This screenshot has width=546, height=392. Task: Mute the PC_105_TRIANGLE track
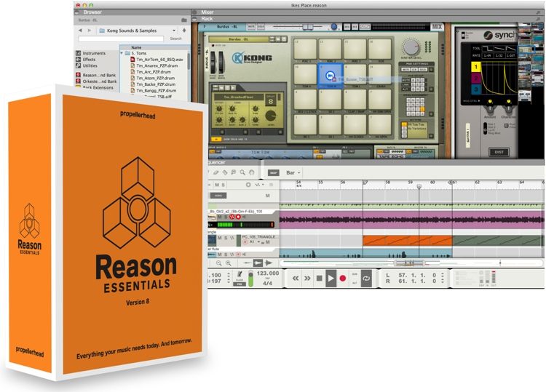click(219, 238)
